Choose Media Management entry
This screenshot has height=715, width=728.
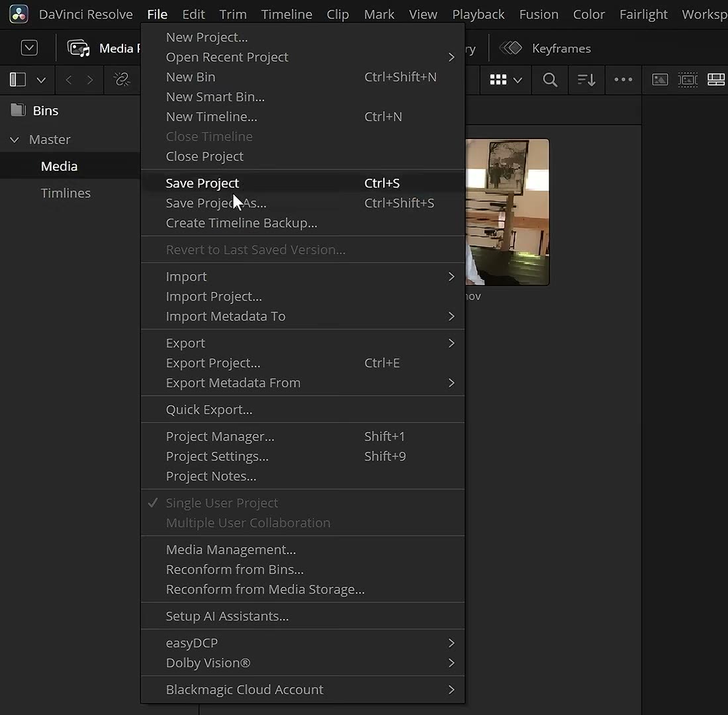point(302,549)
